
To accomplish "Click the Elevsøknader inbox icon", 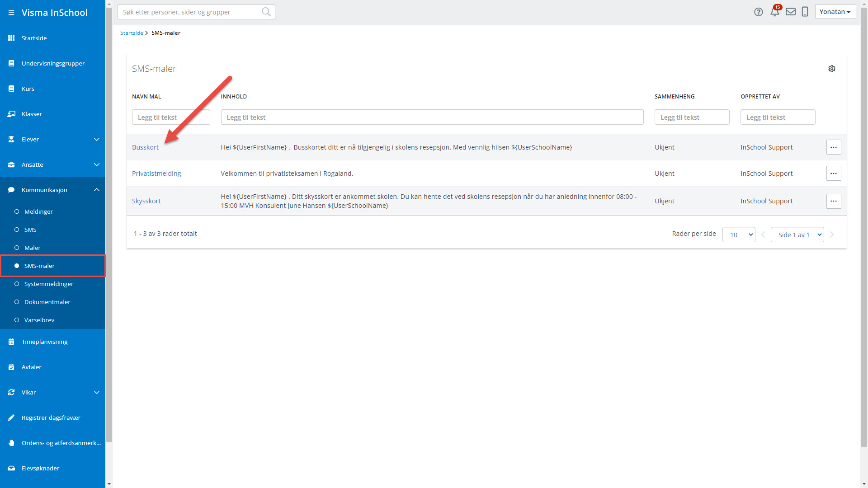I will coord(11,468).
